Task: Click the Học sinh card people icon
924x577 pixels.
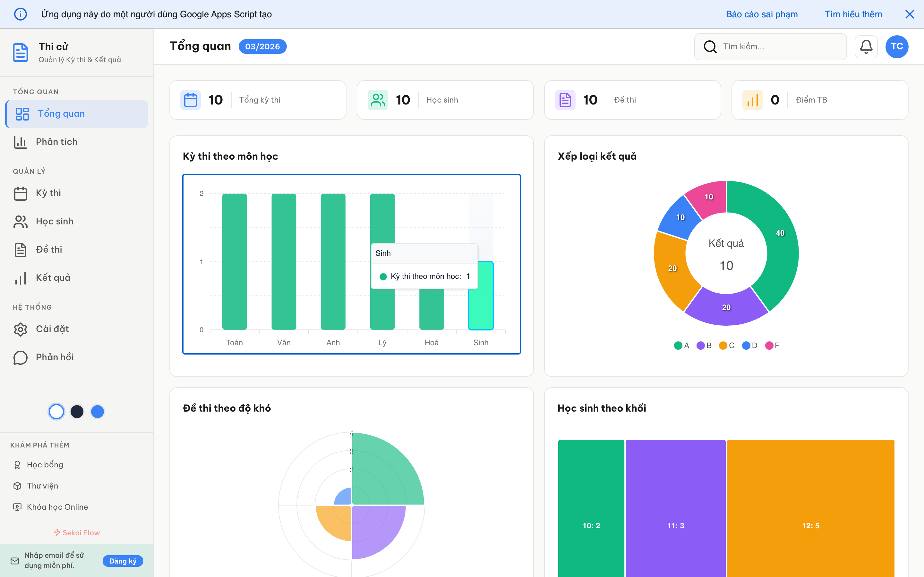Action: tap(378, 100)
